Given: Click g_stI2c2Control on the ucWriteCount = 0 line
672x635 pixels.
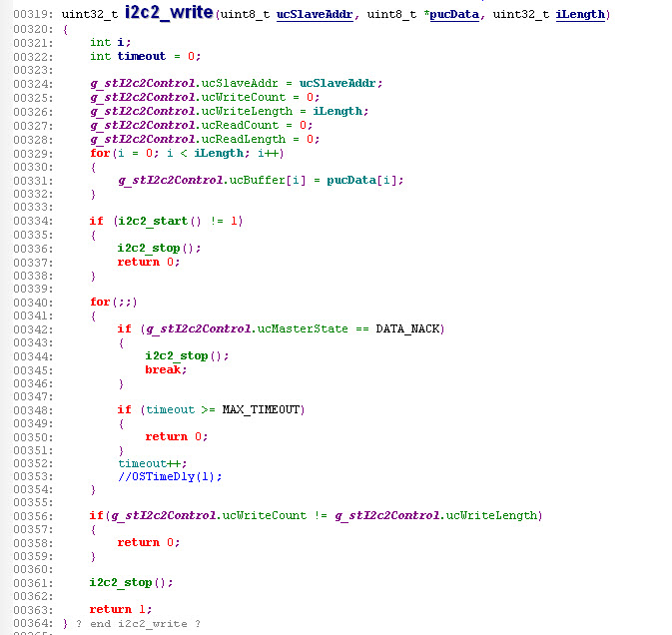Looking at the screenshot, I should point(143,97).
